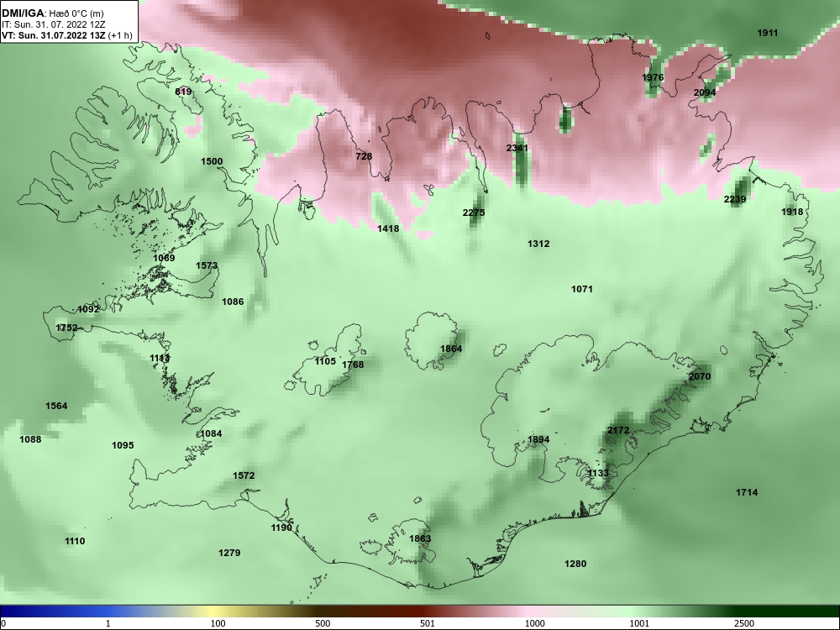Click the 2172 value label

618,430
